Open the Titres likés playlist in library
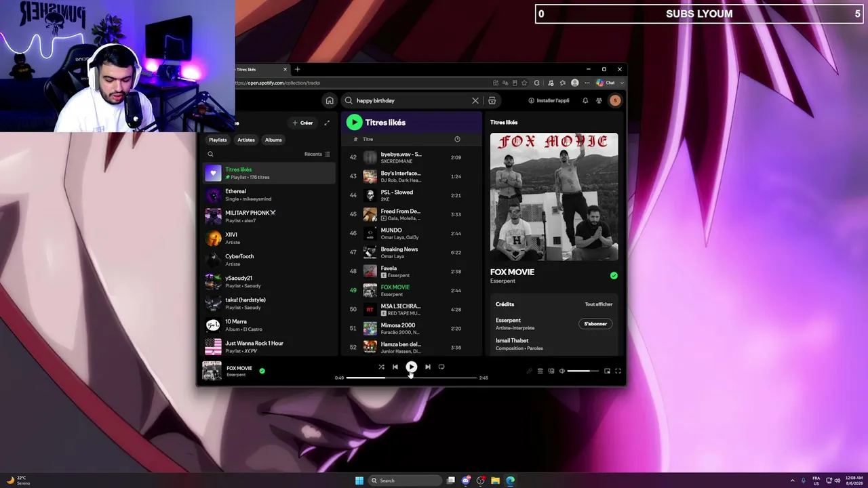Viewport: 868px width, 488px height. click(270, 173)
